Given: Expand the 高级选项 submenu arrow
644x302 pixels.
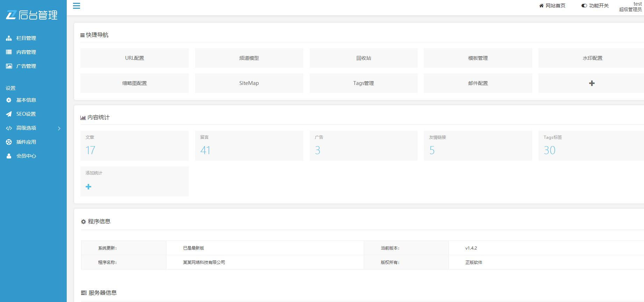Looking at the screenshot, I should pos(59,128).
